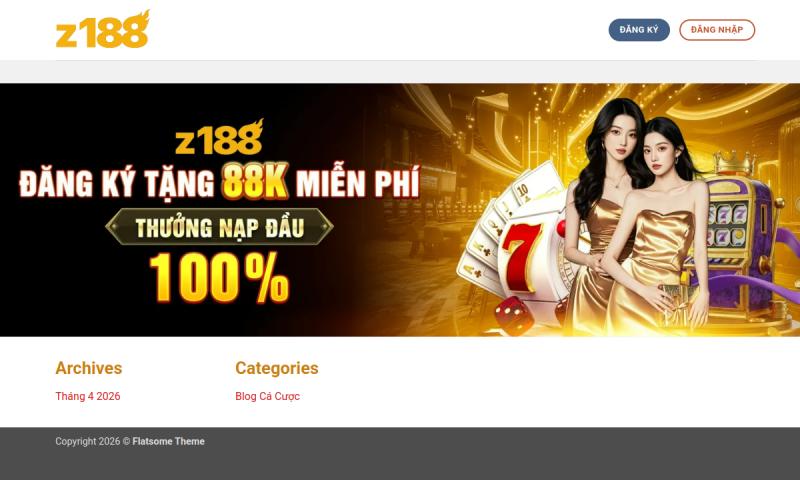
Task: Click the ĐĂNG KÝ TẶNG banner headline text
Action: (x=117, y=184)
